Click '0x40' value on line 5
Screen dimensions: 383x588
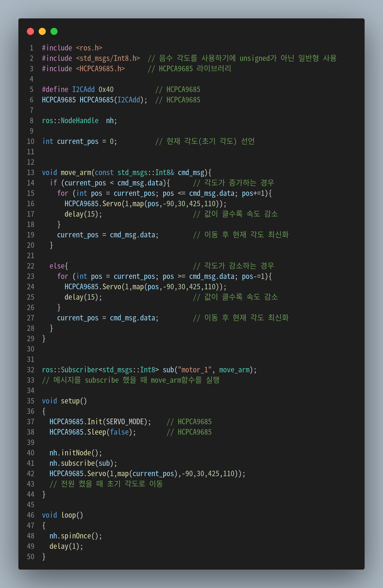(x=106, y=89)
